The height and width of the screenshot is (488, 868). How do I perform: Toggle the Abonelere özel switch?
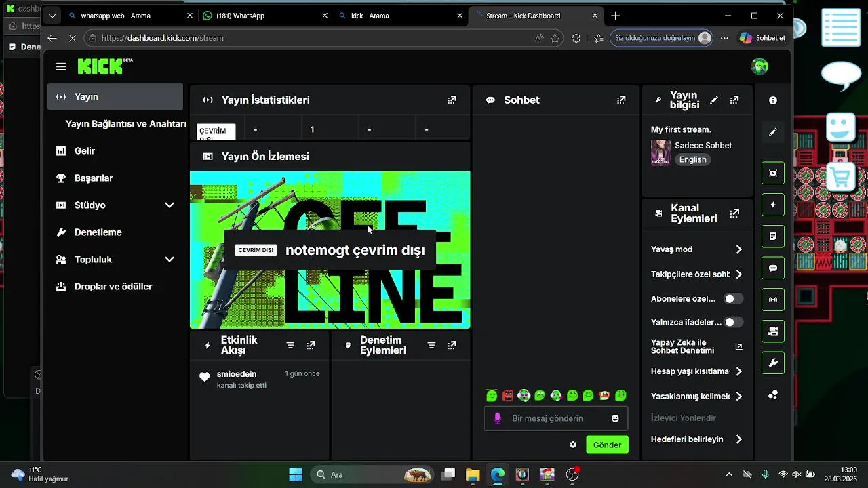tap(733, 298)
